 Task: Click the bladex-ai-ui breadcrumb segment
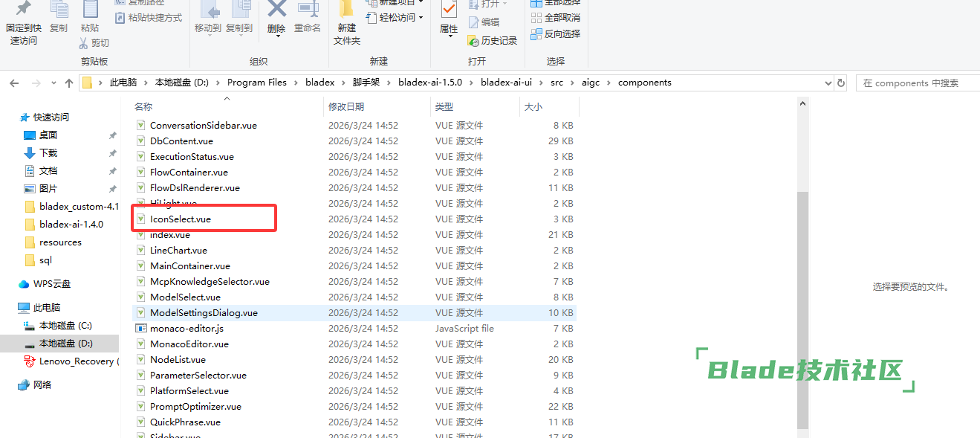[506, 83]
